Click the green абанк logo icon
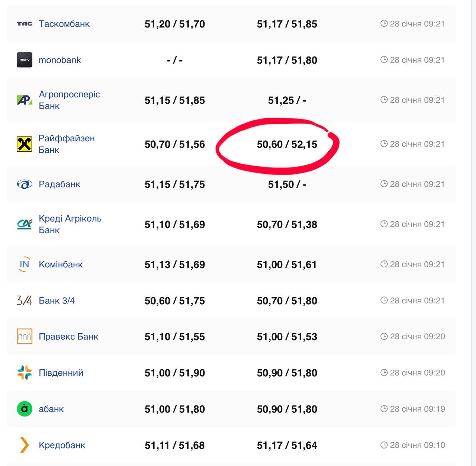Viewport: 476px width, 466px height. pos(25,409)
